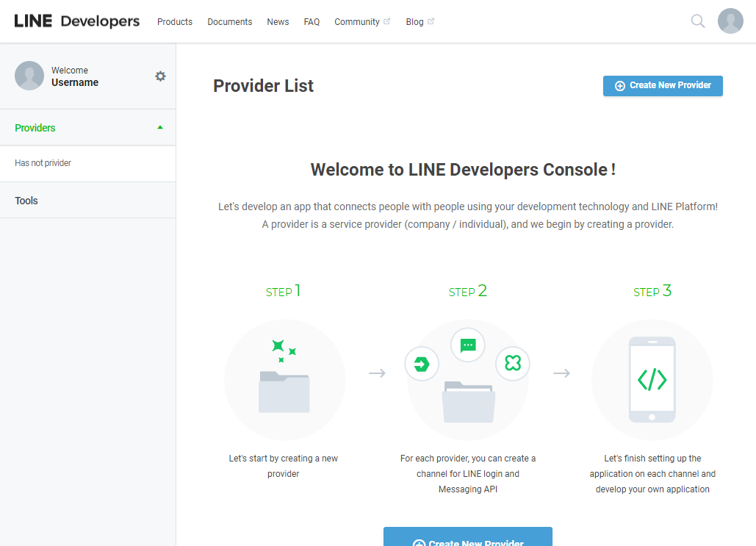Open the Documents menu
The width and height of the screenshot is (756, 546).
229,21
